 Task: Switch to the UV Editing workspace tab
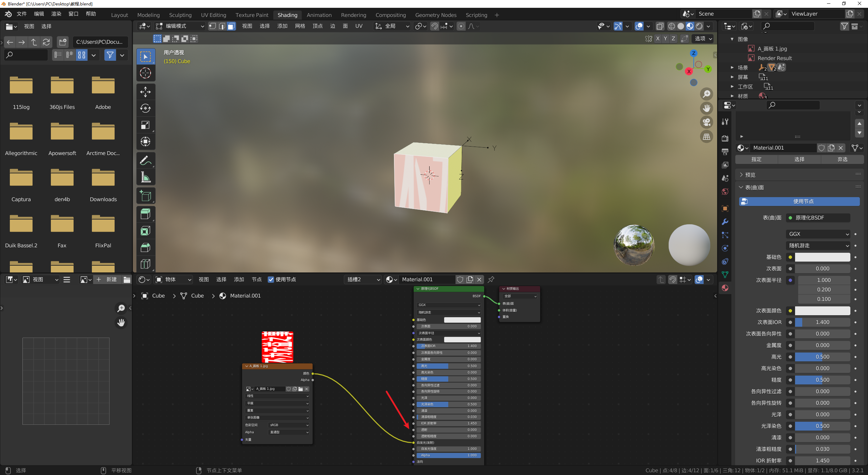pyautogui.click(x=213, y=15)
